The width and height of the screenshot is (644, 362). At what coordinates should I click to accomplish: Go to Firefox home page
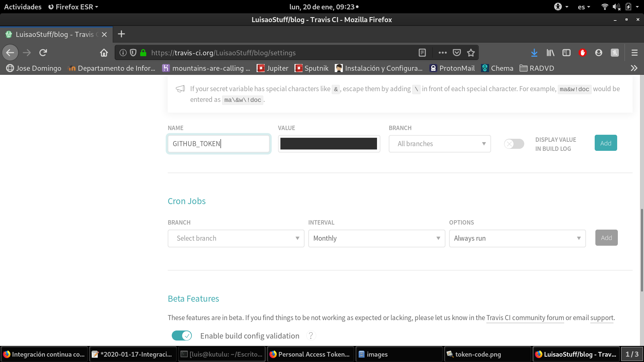coord(104,53)
